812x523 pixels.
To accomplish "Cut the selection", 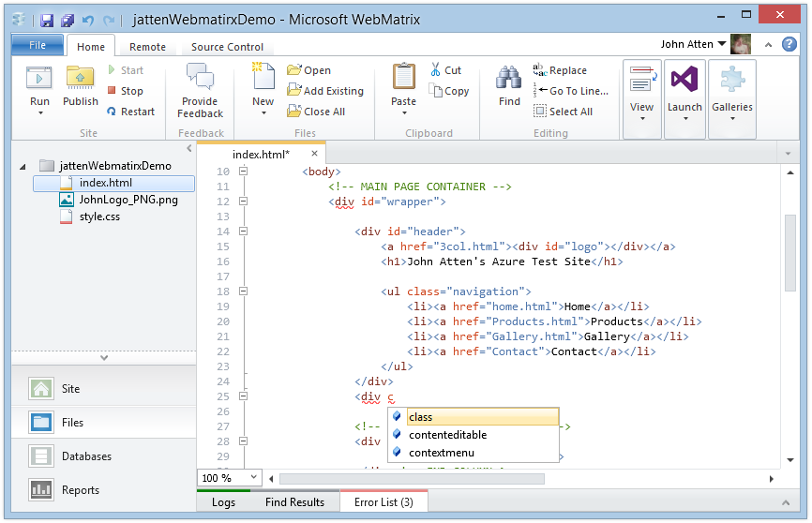I will (x=445, y=70).
